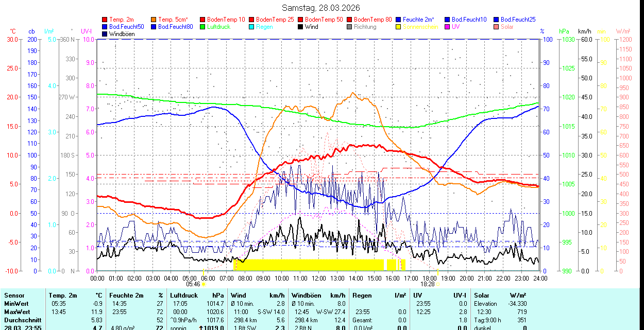Click the magenta UV legend swatch
644x330 pixels.
click(448, 27)
